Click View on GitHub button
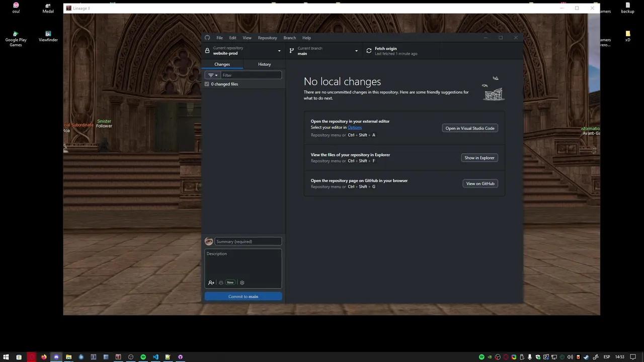The image size is (644, 362). point(480,184)
